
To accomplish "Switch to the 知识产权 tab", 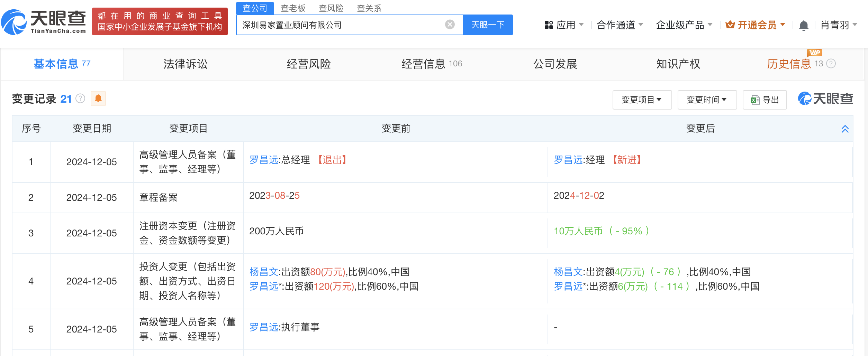I will click(678, 64).
